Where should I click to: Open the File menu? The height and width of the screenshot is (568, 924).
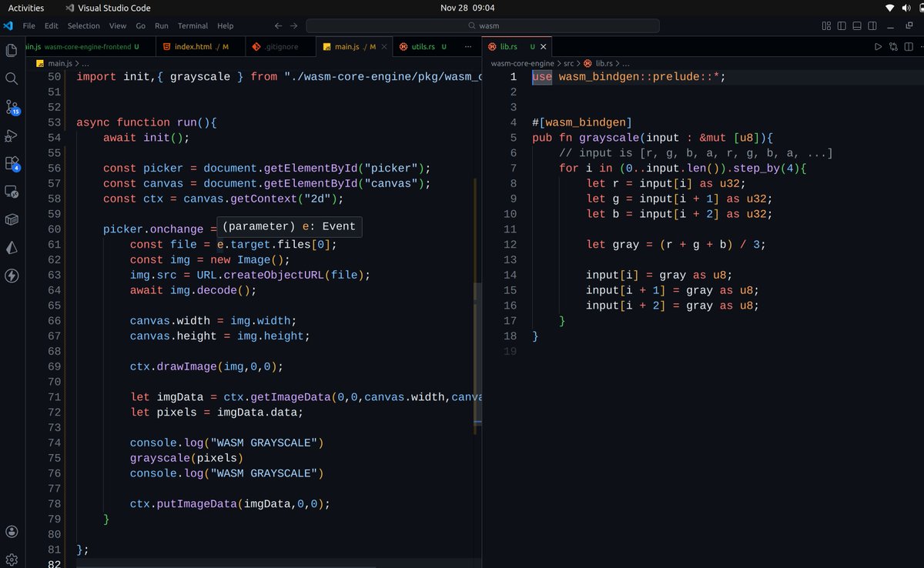(29, 25)
